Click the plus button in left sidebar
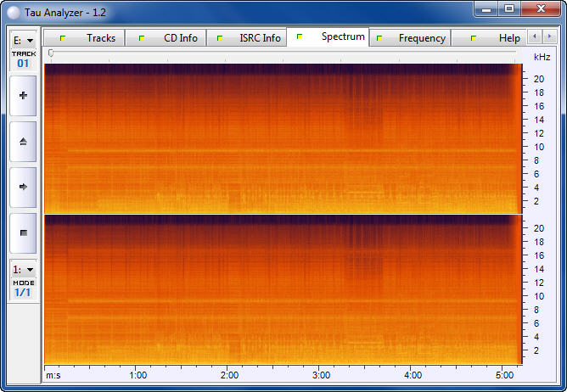Image resolution: width=567 pixels, height=392 pixels. (x=23, y=96)
